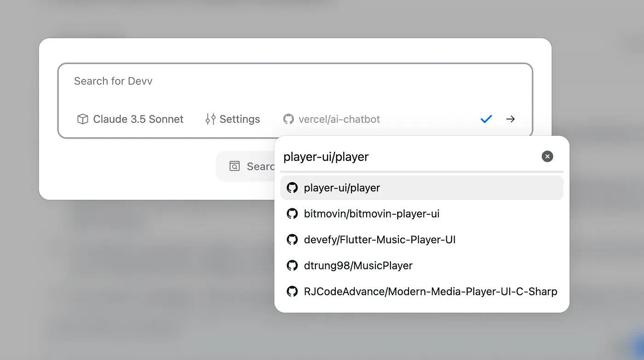Click the GitHub icon beside dtrung98/MusicPlayer
This screenshot has width=644, height=360.
[x=292, y=265]
